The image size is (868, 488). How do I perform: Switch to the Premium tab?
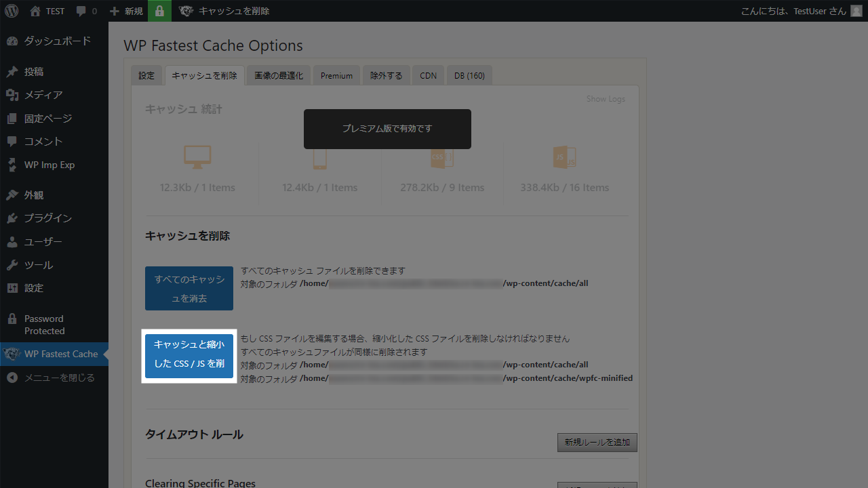337,75
